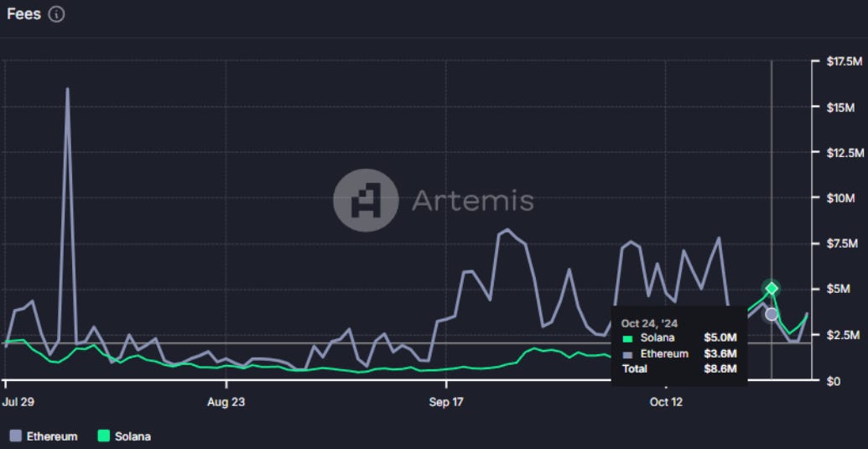Toggle the Solana series in legend
The width and height of the screenshot is (868, 449).
pyautogui.click(x=124, y=436)
